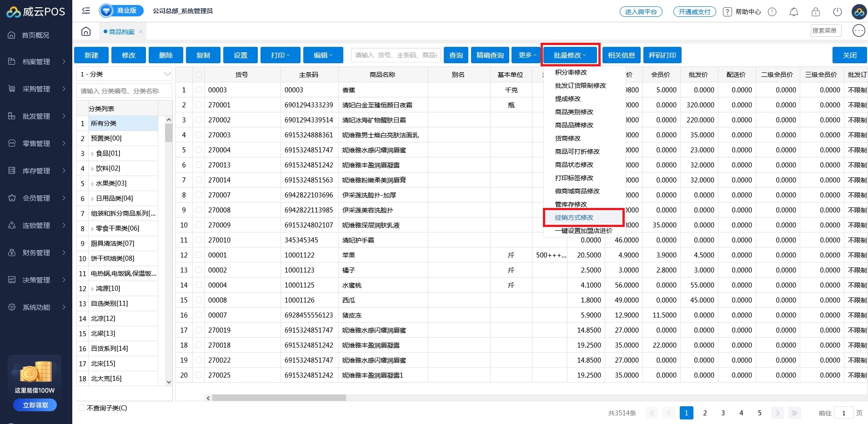Viewport: 868px width, 424px height.
Task: Click the horizontal table scrollbar
Action: pos(279,398)
